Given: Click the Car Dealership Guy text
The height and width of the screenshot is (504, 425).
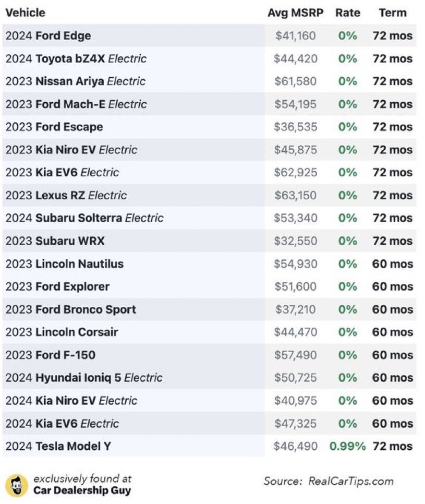Looking at the screenshot, I should pyautogui.click(x=82, y=491).
